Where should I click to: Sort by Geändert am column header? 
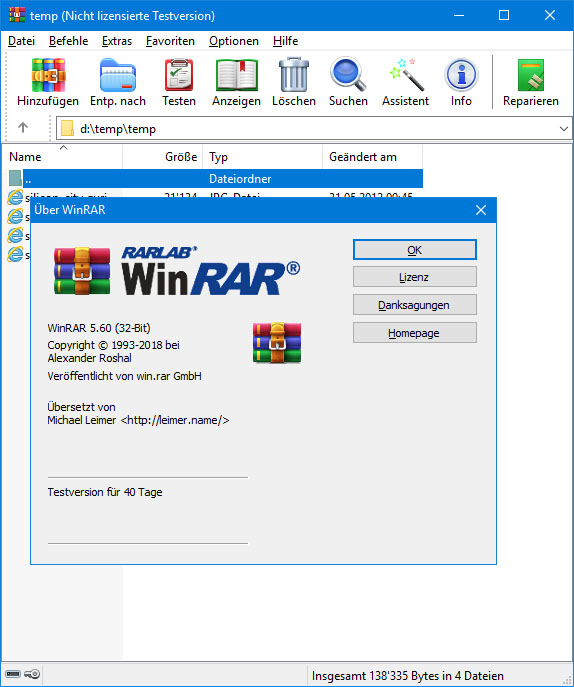(x=372, y=157)
